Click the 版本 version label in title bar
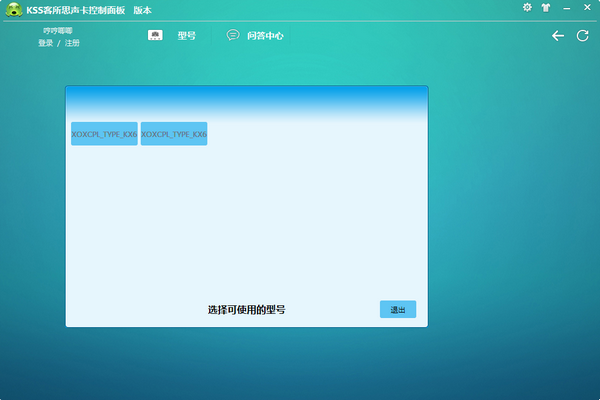 (x=143, y=9)
